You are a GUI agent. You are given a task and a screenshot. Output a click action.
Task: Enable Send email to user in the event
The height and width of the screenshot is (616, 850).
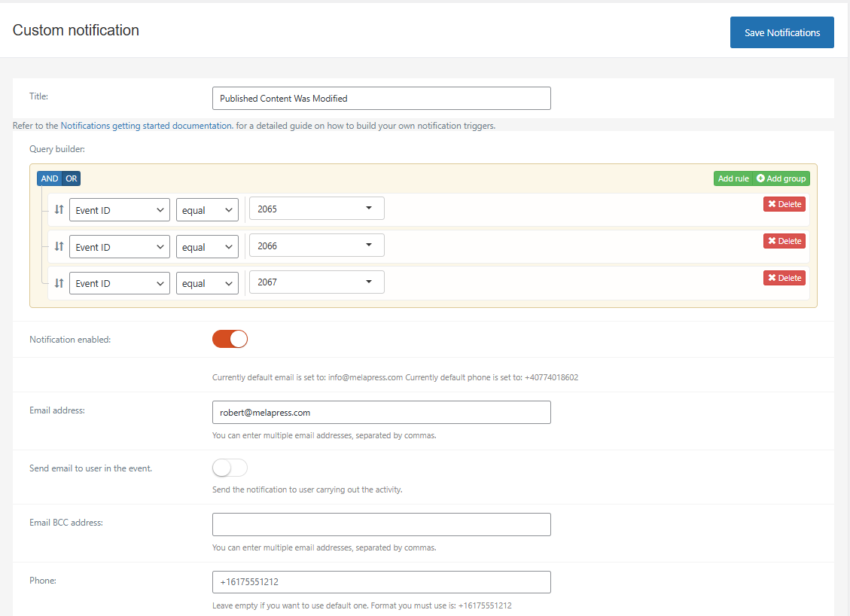[230, 468]
